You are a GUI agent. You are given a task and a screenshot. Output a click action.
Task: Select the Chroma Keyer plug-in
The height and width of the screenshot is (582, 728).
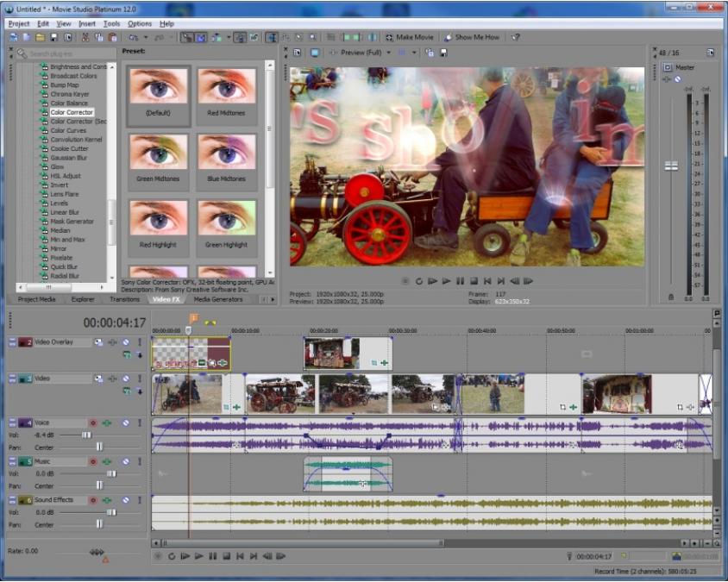70,94
